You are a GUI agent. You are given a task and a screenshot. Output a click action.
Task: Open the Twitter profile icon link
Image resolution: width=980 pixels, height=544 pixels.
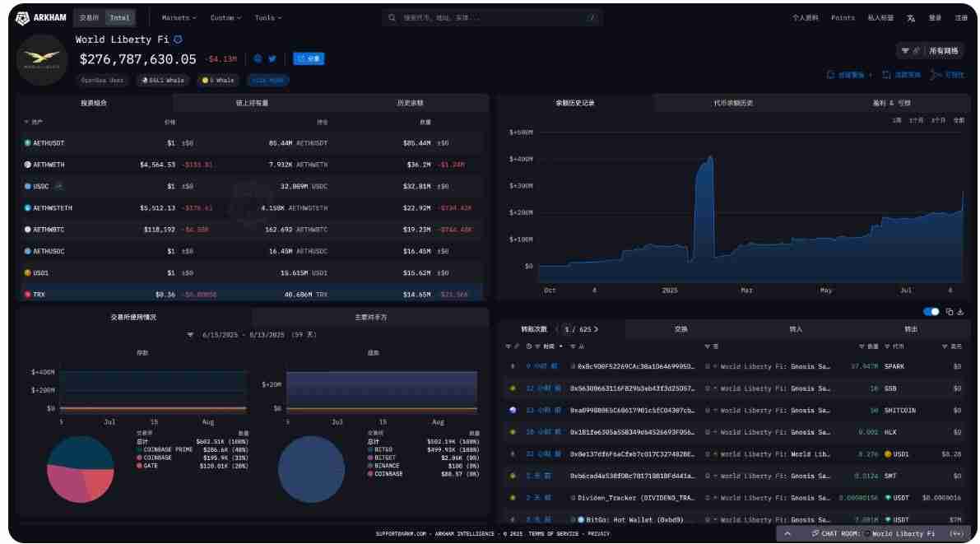coord(272,58)
